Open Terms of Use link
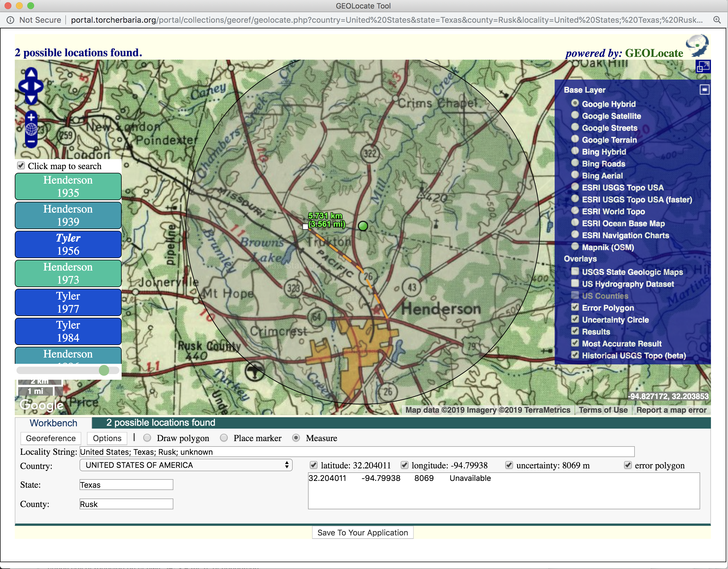The width and height of the screenshot is (728, 569). point(603,410)
